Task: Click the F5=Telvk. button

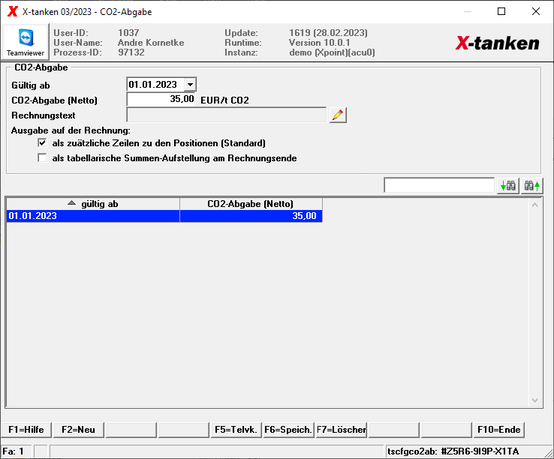Action: coord(236,430)
